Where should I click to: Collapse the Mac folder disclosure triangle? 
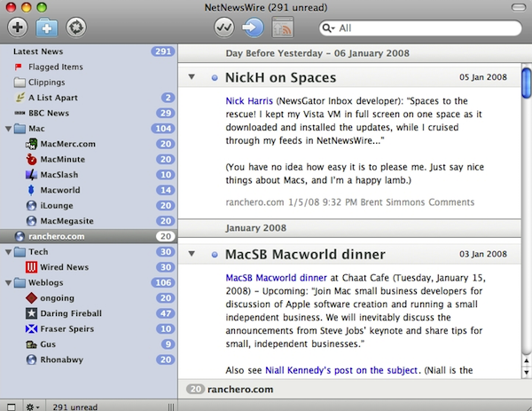click(x=9, y=129)
